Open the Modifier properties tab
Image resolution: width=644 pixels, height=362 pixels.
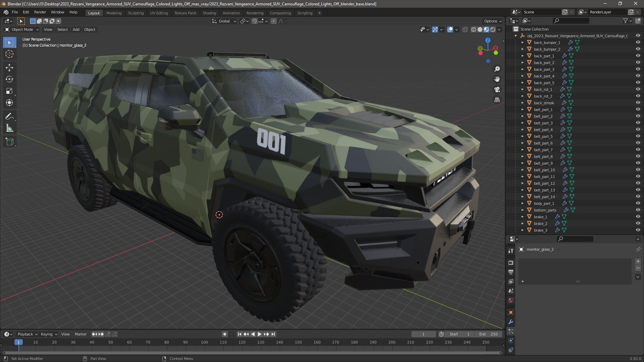[x=511, y=322]
